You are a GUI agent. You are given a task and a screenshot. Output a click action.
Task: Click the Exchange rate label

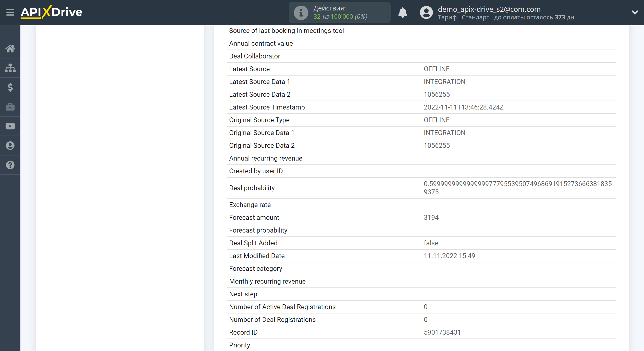tap(250, 205)
